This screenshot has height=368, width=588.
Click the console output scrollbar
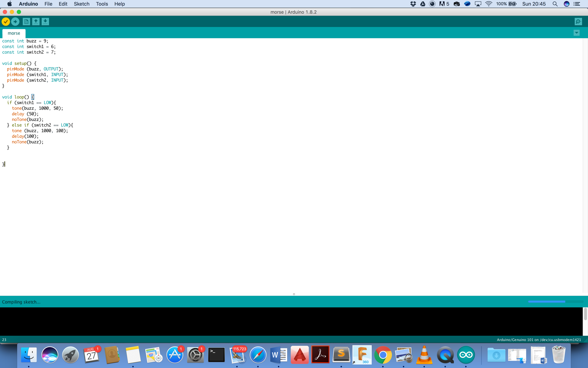(585, 314)
